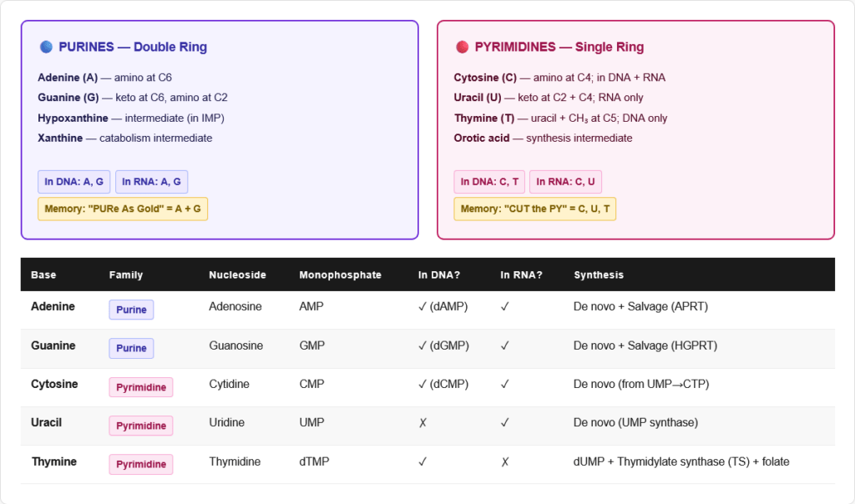Viewport: 855px width, 504px height.
Task: Click the blue Purines circle icon
Action: pyautogui.click(x=46, y=47)
